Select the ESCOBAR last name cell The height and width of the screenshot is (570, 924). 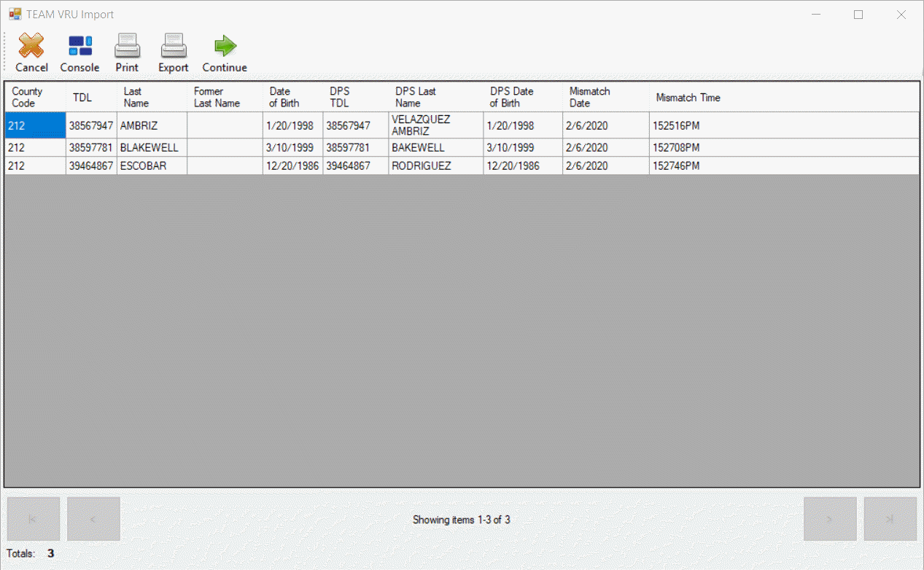tap(152, 165)
